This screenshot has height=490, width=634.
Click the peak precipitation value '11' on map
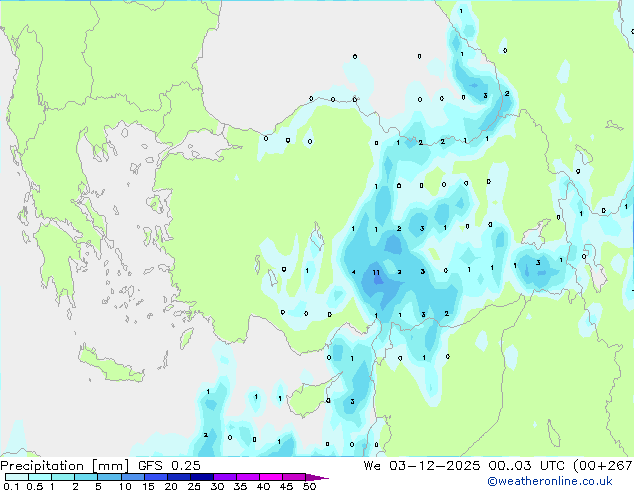(376, 272)
